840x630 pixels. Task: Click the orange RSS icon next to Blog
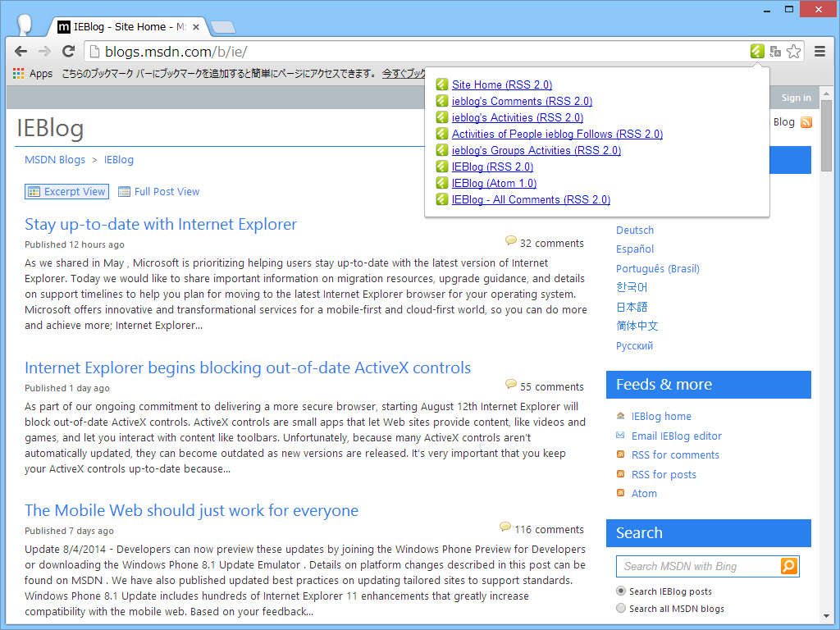click(806, 122)
